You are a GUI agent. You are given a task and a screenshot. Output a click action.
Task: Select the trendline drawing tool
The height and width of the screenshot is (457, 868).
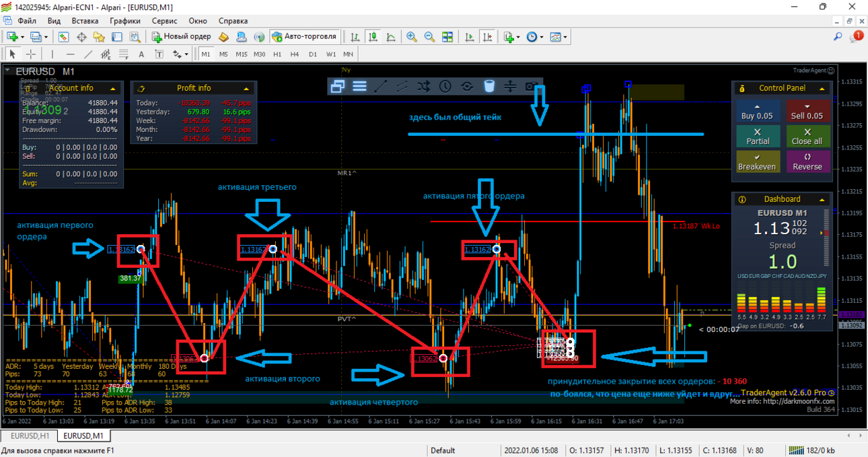click(88, 55)
